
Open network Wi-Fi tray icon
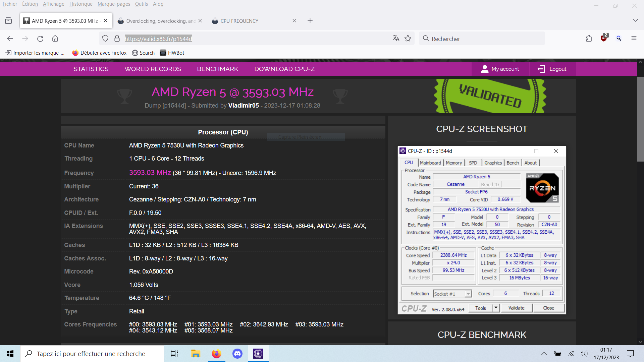click(571, 354)
